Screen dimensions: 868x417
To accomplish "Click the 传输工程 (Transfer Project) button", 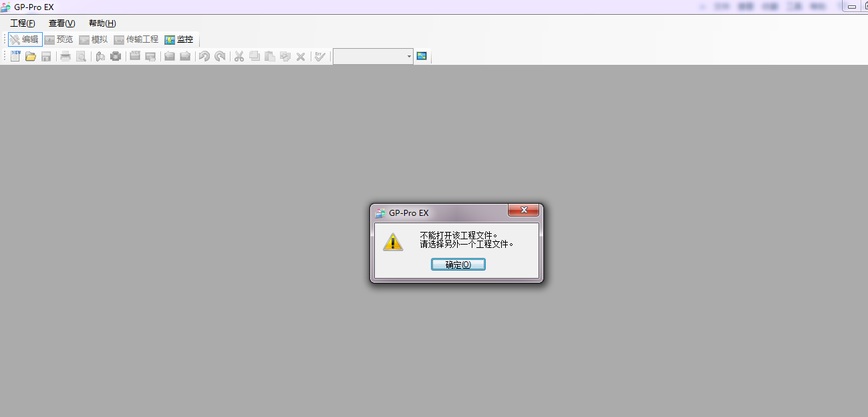I will coord(136,39).
